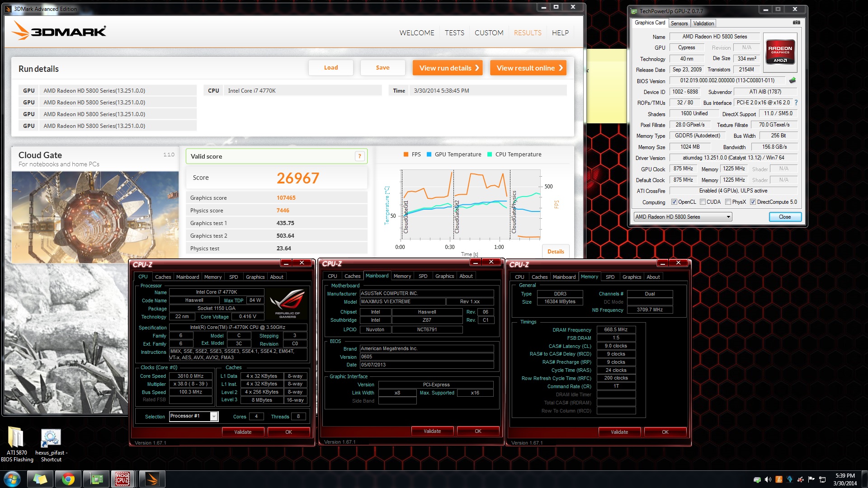Open Caches tab in the left CPU-Z window
This screenshot has width=868, height=488.
pyautogui.click(x=163, y=277)
